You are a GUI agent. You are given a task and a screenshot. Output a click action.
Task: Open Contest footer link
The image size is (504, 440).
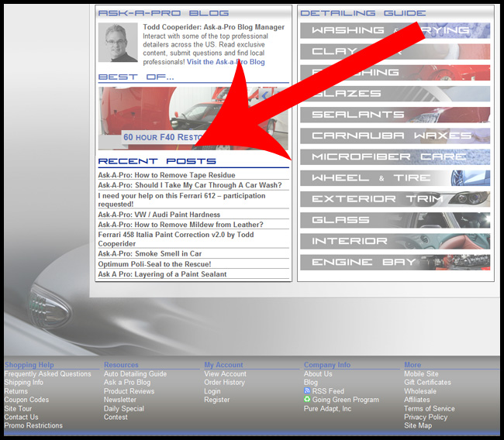(x=116, y=417)
